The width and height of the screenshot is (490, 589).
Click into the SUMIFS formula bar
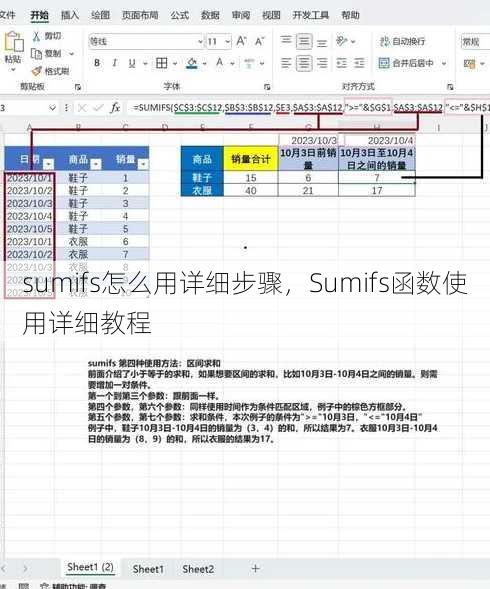point(309,108)
